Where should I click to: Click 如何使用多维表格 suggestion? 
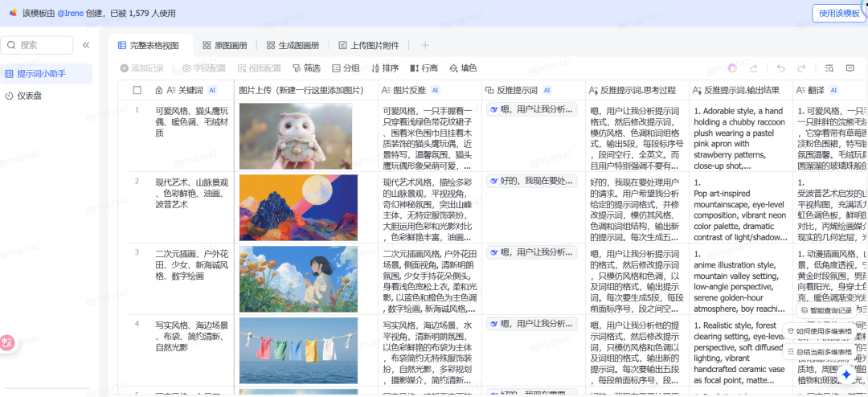(820, 331)
